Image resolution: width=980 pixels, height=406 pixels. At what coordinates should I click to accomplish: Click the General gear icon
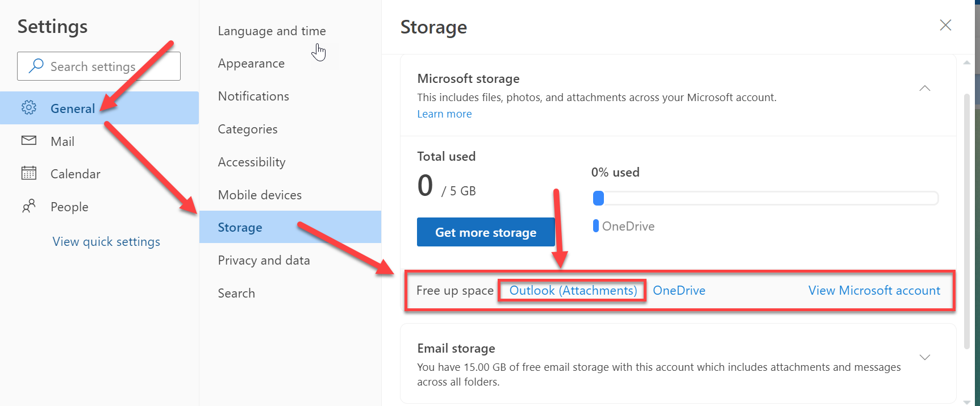pos(28,108)
